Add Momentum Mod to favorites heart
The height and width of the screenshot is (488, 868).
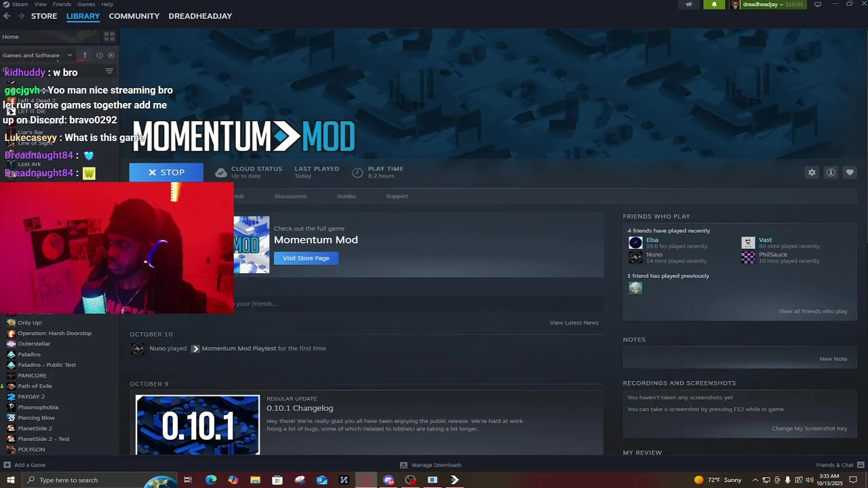coord(850,172)
